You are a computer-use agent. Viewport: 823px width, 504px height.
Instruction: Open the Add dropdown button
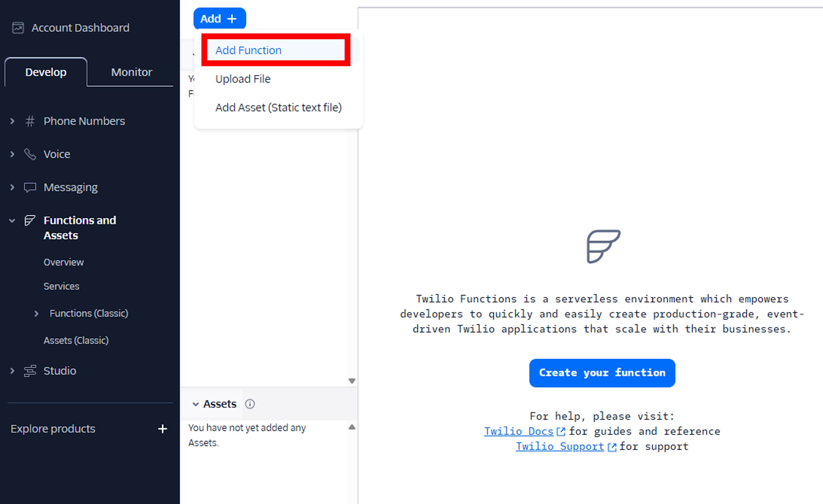click(x=220, y=18)
